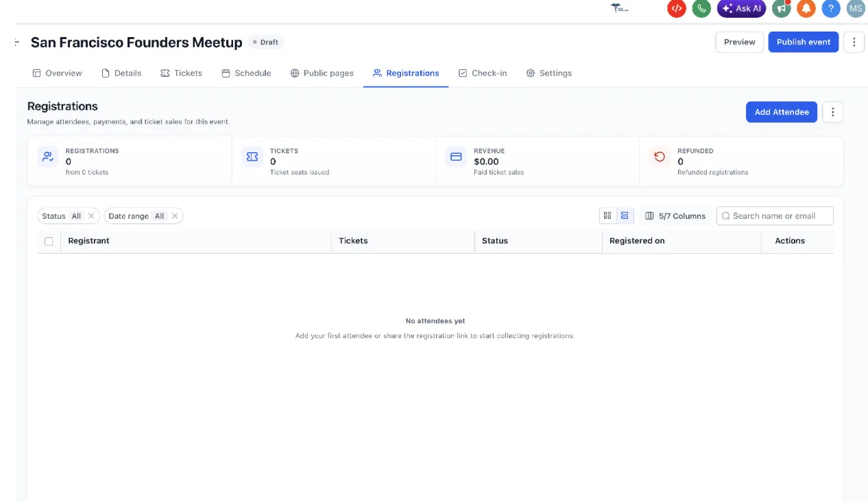Click the green phone call icon
Image resolution: width=868 pixels, height=502 pixels.
click(x=701, y=8)
